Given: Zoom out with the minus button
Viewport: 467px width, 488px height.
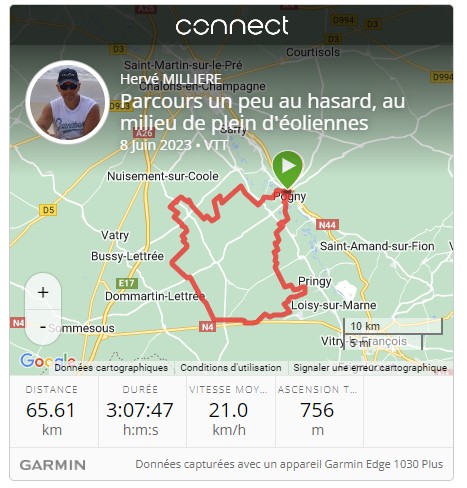Looking at the screenshot, I should coord(43,327).
